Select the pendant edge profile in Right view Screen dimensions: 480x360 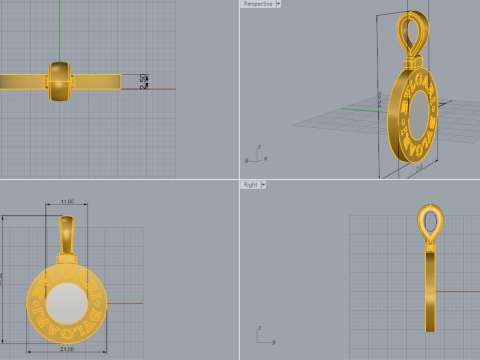click(430, 292)
